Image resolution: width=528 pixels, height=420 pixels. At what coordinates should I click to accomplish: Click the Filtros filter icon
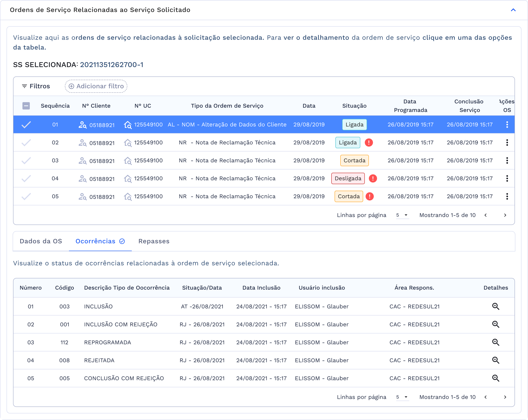[x=24, y=86]
